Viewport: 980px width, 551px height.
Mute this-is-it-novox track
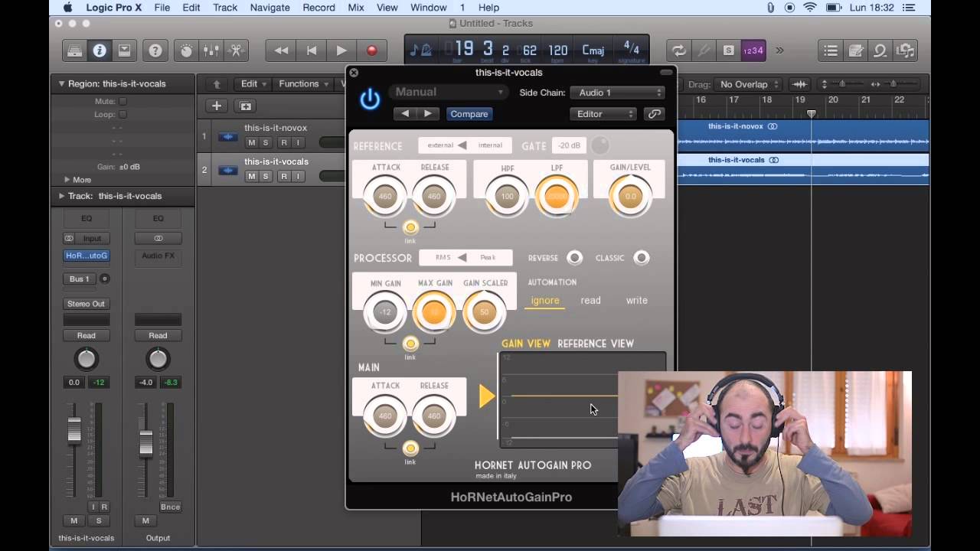[x=251, y=142]
